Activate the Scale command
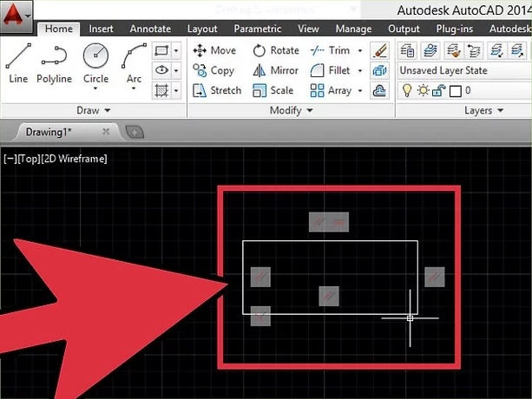Screen dimensions: 532x399 pyautogui.click(x=273, y=90)
